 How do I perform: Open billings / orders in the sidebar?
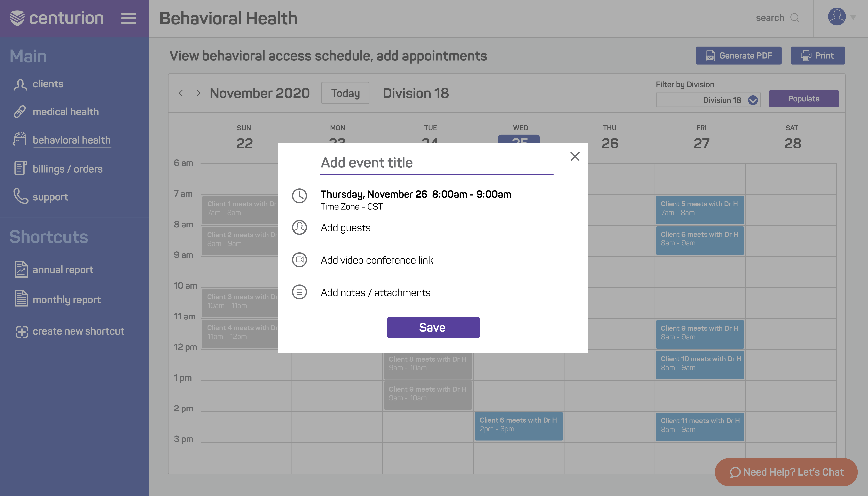(58, 169)
